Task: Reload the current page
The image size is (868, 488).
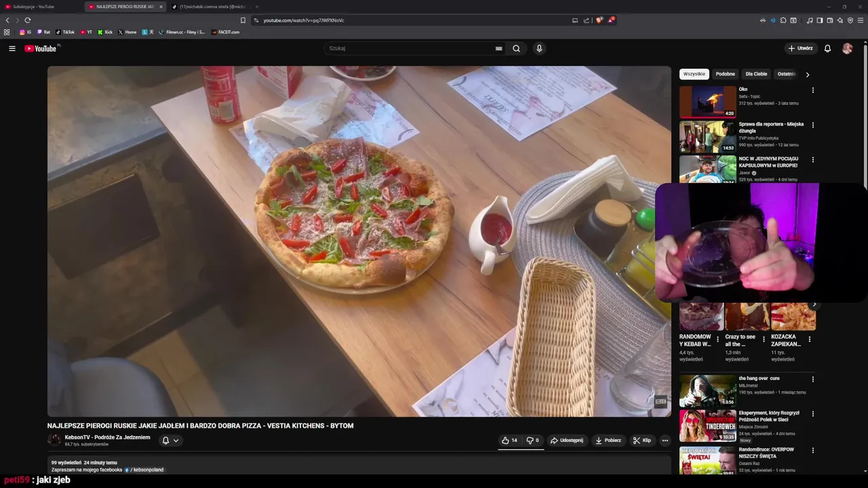Action: point(28,20)
